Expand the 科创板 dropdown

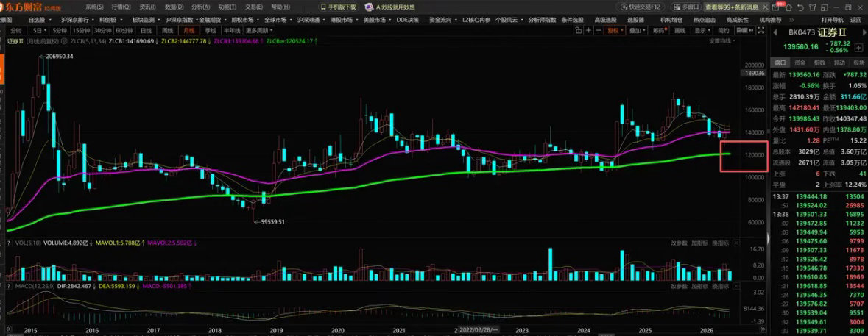121,19
